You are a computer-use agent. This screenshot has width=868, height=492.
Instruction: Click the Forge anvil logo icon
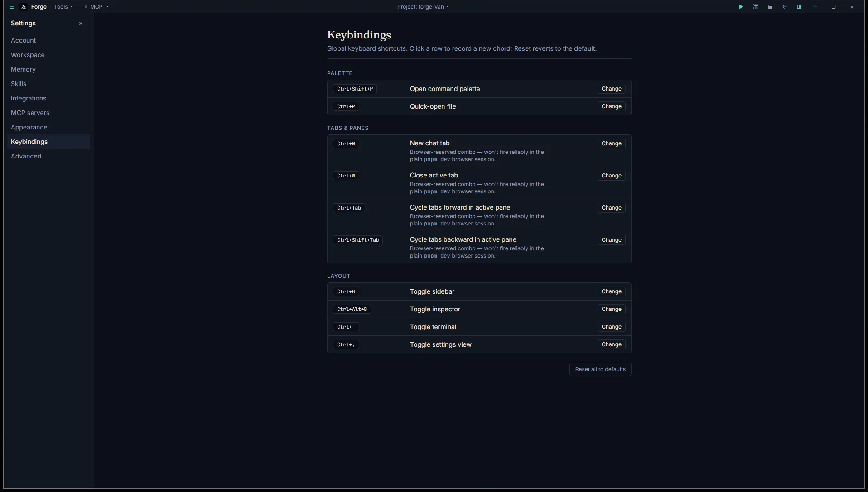24,7
